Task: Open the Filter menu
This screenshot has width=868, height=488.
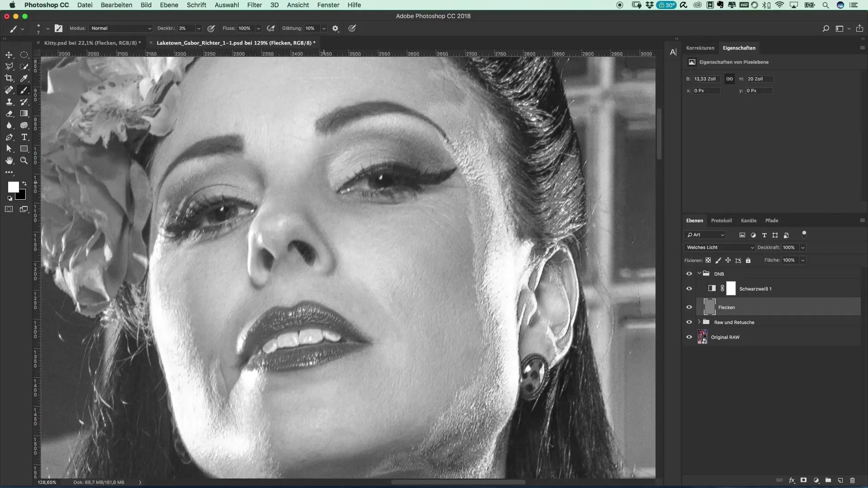Action: 255,5
